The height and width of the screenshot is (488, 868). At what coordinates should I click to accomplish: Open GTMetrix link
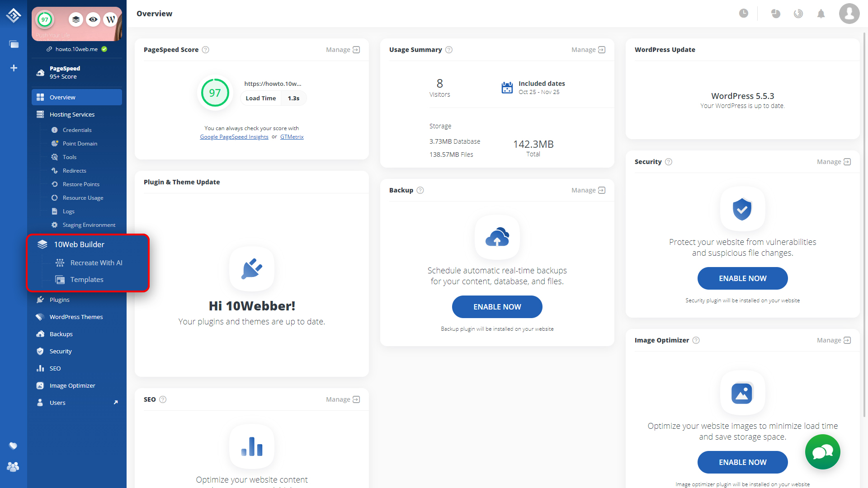click(x=292, y=137)
